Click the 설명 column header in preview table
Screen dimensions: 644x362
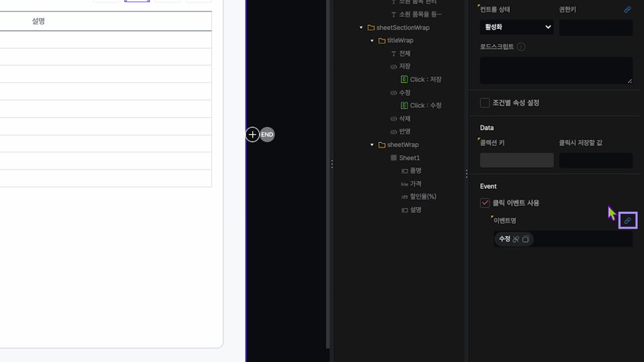pyautogui.click(x=38, y=21)
